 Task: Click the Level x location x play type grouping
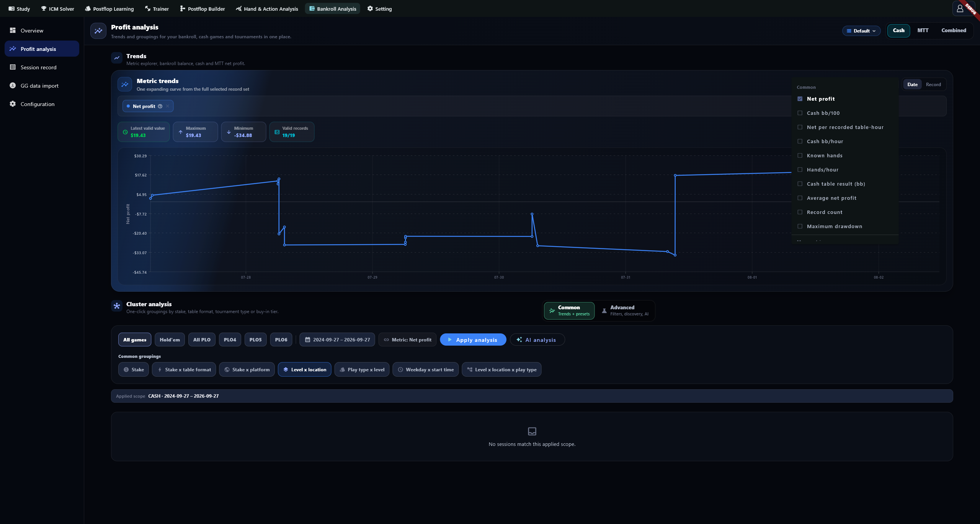tap(501, 370)
